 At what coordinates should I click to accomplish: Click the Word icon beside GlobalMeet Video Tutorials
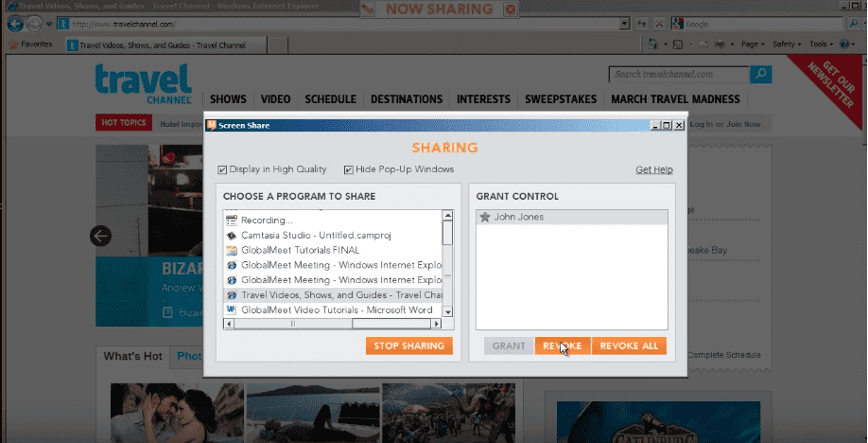(232, 310)
